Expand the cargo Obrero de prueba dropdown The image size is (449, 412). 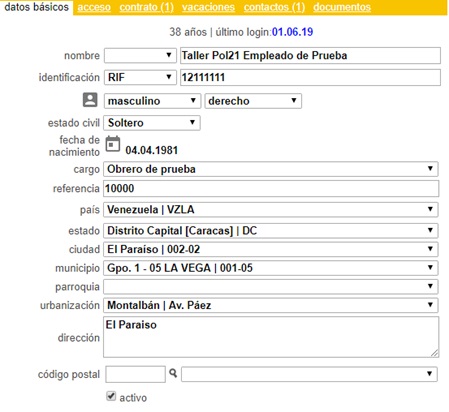(x=271, y=169)
